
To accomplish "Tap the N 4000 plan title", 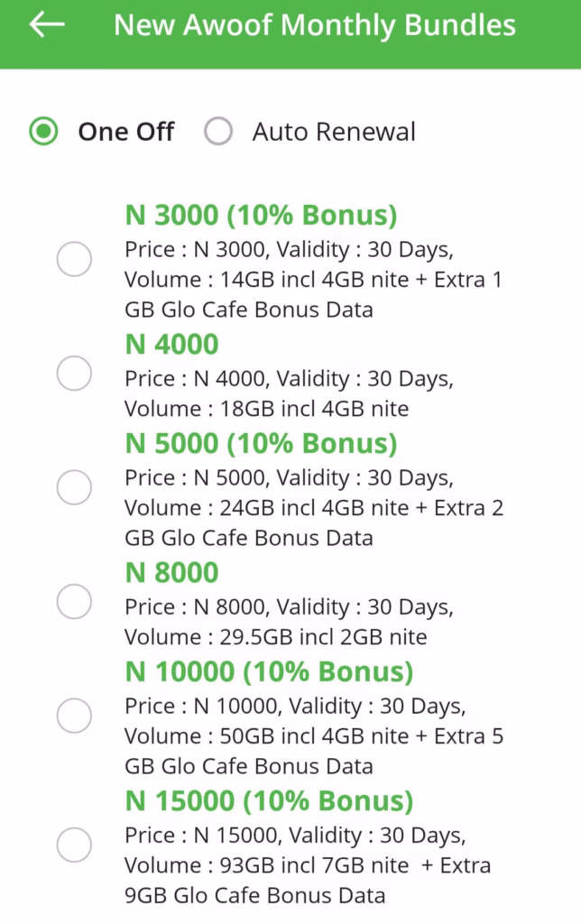I will point(172,344).
